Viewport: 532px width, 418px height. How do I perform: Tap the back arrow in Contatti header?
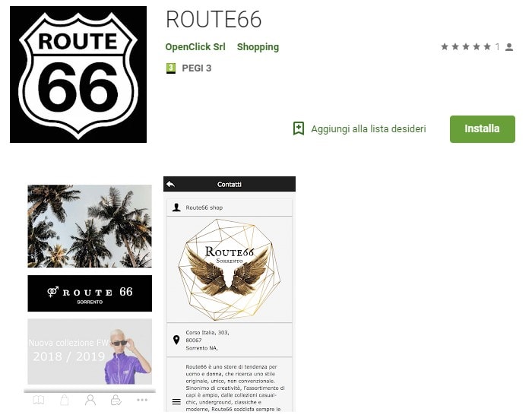[x=171, y=184]
